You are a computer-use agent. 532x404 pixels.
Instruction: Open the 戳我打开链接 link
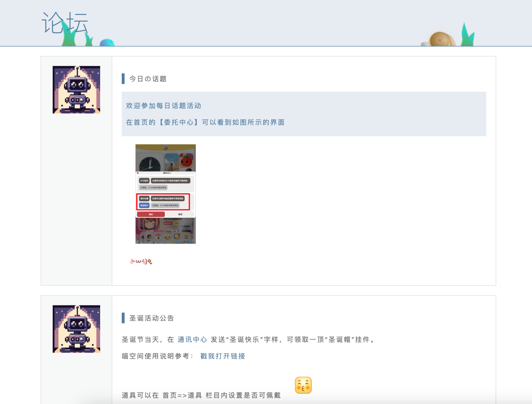(223, 356)
